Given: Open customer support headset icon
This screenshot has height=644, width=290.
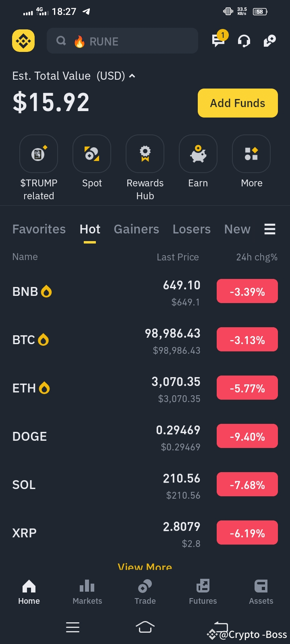Looking at the screenshot, I should (244, 41).
